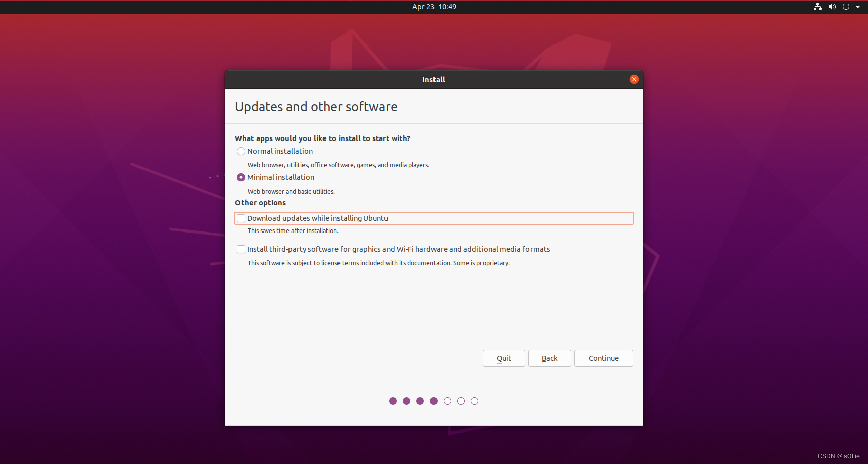Open the Apr 23 date and time menu
868x464 pixels.
tap(433, 7)
